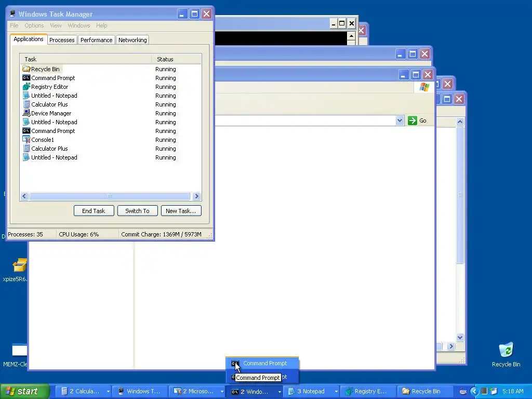Click the "Running" status beside Console1

(166, 139)
